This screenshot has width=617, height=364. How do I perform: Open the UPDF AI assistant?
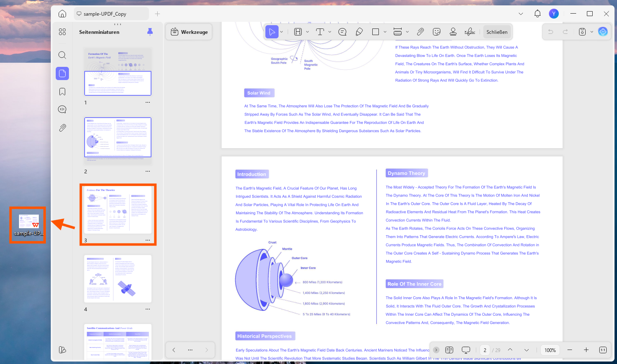[x=603, y=32]
